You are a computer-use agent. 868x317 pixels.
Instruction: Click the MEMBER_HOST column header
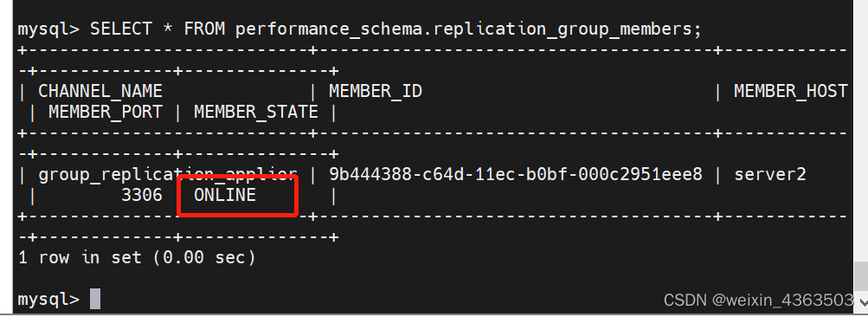tap(790, 92)
